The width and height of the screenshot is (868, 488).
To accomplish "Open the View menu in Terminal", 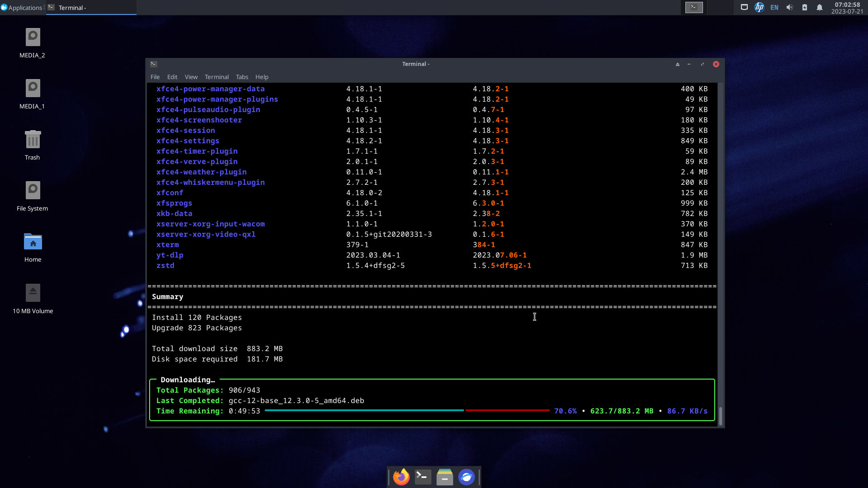I will pos(191,77).
